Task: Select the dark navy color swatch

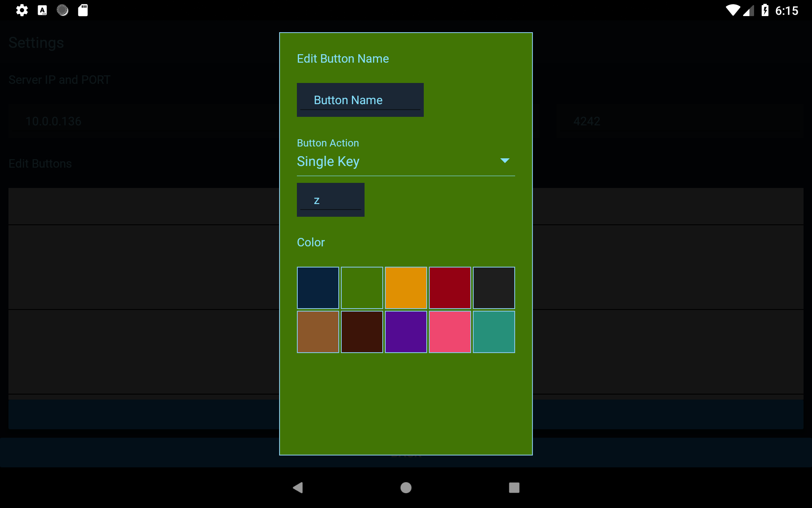Action: (x=318, y=287)
